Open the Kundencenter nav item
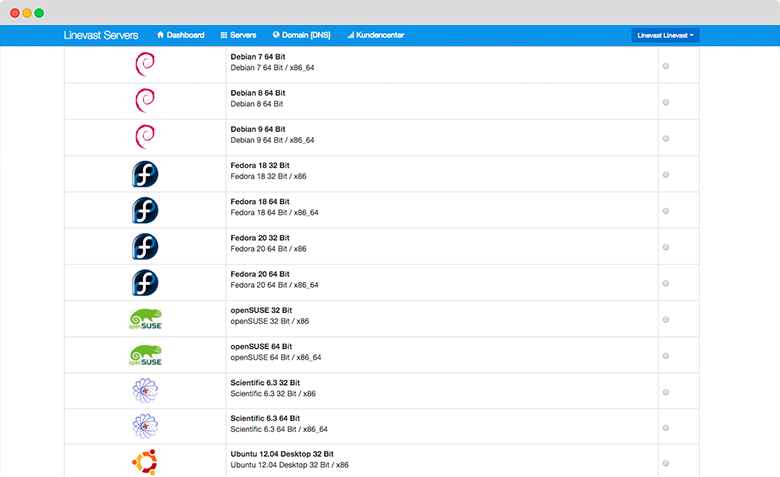 (376, 35)
